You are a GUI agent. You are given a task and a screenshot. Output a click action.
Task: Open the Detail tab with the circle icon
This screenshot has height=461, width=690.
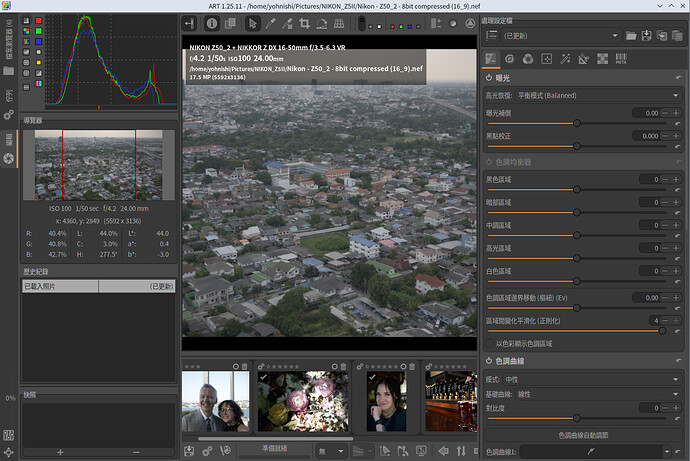click(x=511, y=58)
